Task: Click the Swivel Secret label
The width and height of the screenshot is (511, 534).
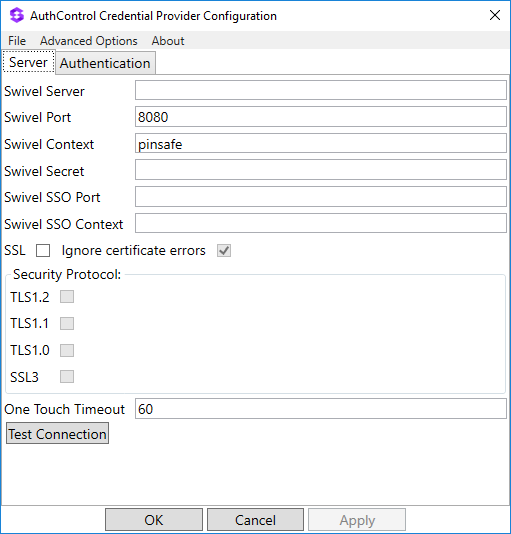Action: (44, 171)
